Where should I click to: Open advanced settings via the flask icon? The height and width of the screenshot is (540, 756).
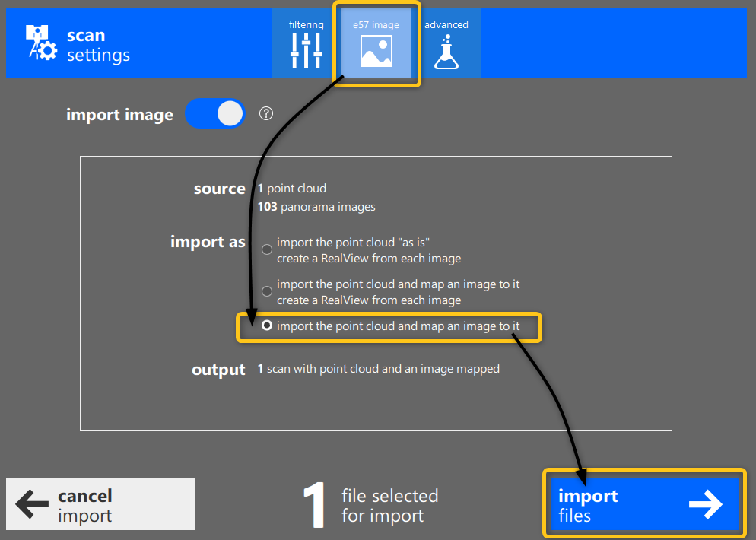446,53
